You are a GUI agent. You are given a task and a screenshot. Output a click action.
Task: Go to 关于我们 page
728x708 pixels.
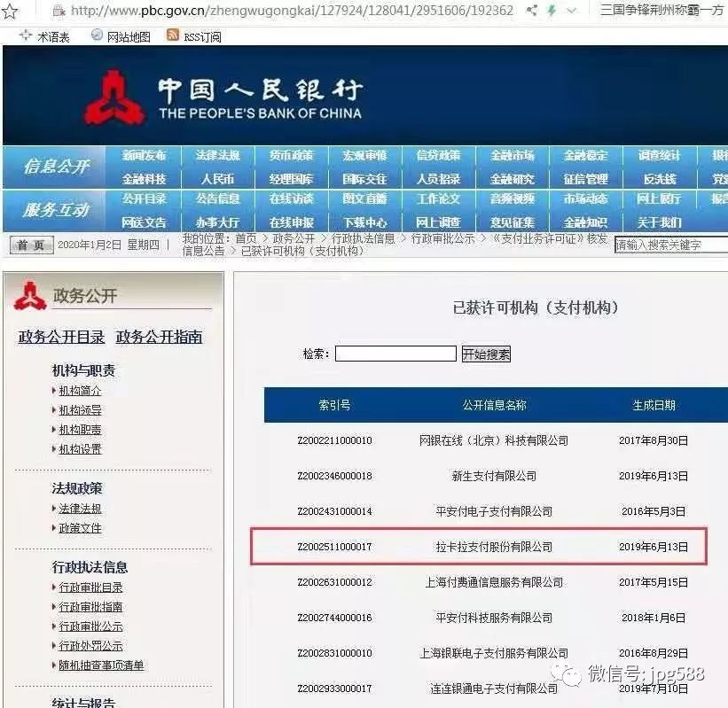tap(660, 222)
